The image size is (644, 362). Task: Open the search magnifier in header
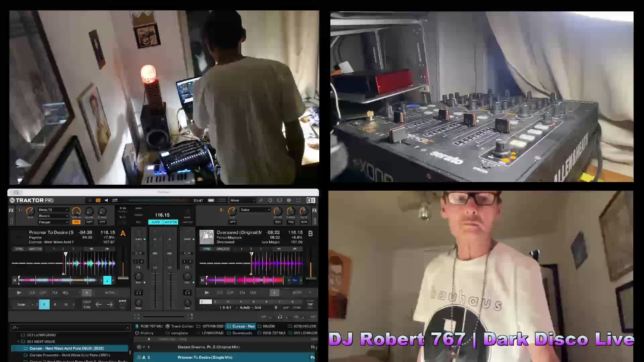pyautogui.click(x=261, y=200)
